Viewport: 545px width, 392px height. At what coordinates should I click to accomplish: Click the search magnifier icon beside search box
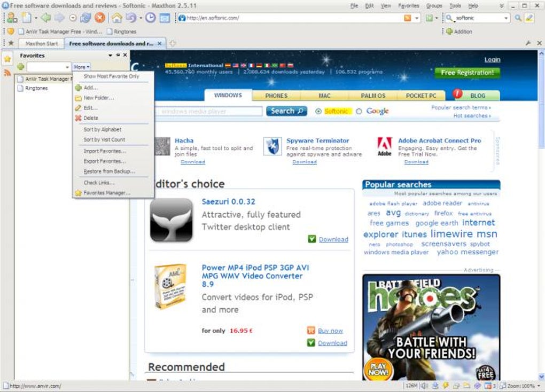coord(518,18)
